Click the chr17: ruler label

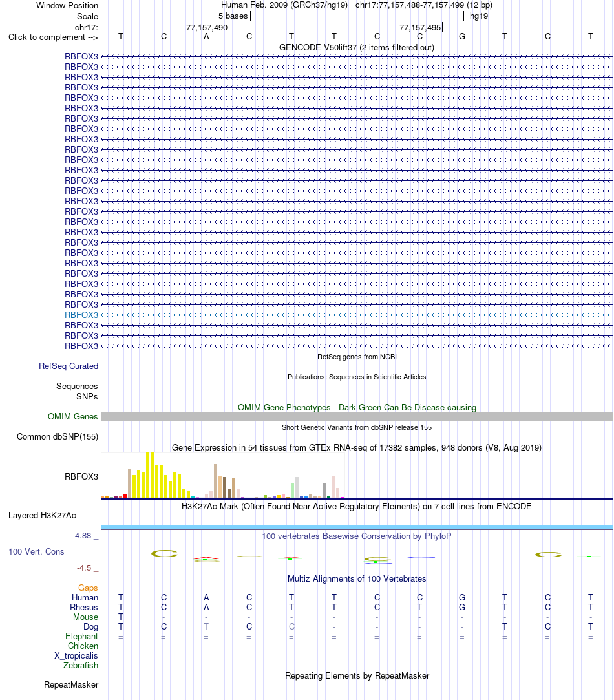[x=87, y=27]
